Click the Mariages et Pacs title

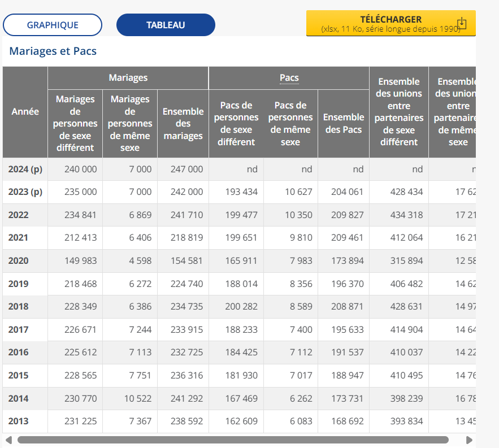tap(53, 51)
